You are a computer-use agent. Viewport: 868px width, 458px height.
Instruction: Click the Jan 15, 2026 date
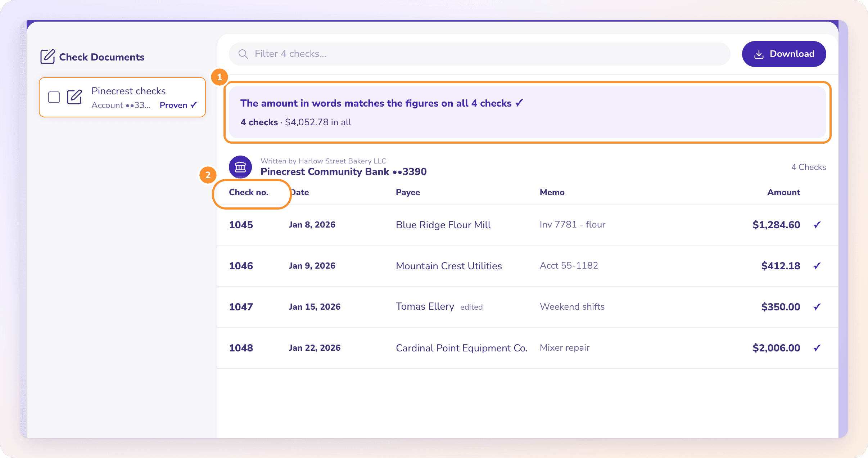pos(315,307)
